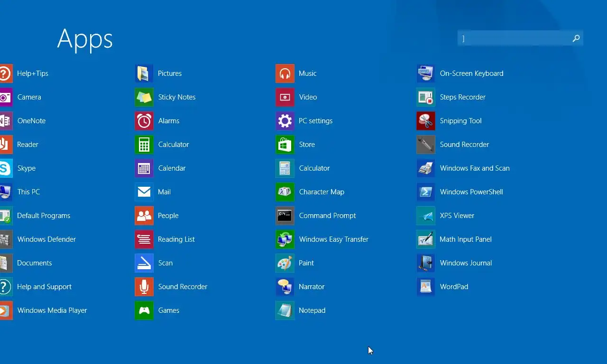Select the "Camera" app label

pyautogui.click(x=29, y=97)
